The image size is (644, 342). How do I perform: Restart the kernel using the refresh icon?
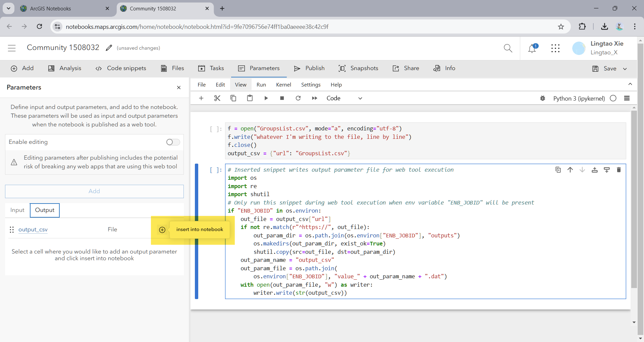point(298,98)
